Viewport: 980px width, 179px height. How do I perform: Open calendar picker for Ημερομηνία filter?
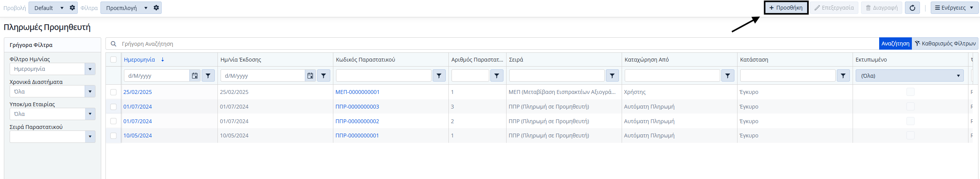(x=195, y=76)
